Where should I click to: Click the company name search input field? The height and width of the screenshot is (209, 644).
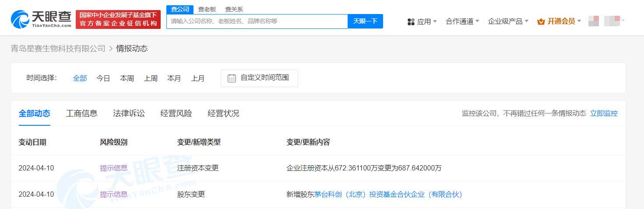pos(257,21)
